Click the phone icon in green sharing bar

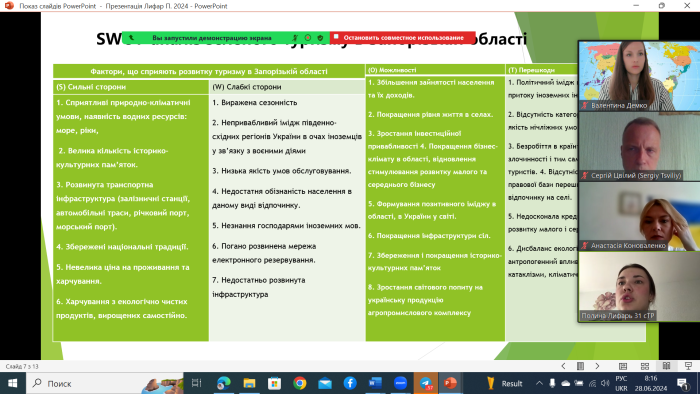tap(131, 38)
